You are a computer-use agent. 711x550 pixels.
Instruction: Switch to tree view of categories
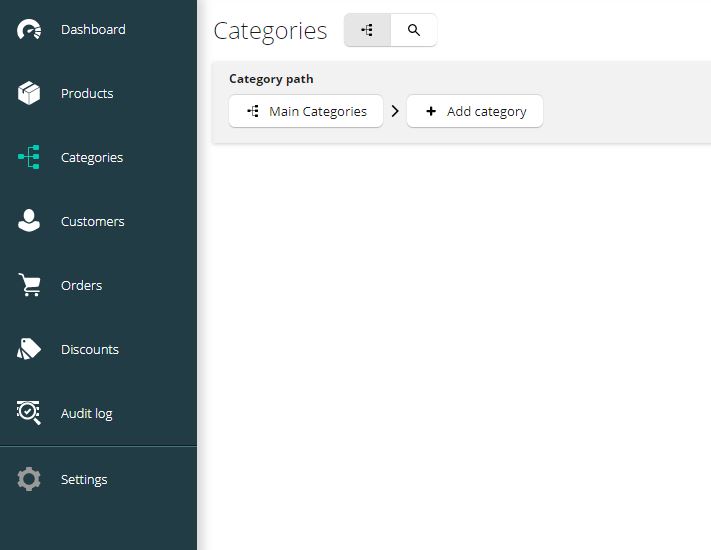[x=367, y=30]
